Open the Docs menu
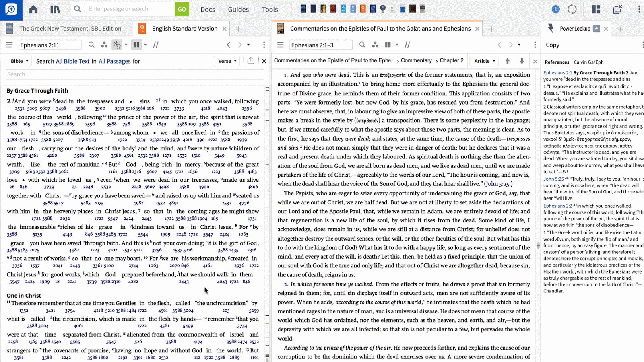The image size is (644, 362). [208, 9]
